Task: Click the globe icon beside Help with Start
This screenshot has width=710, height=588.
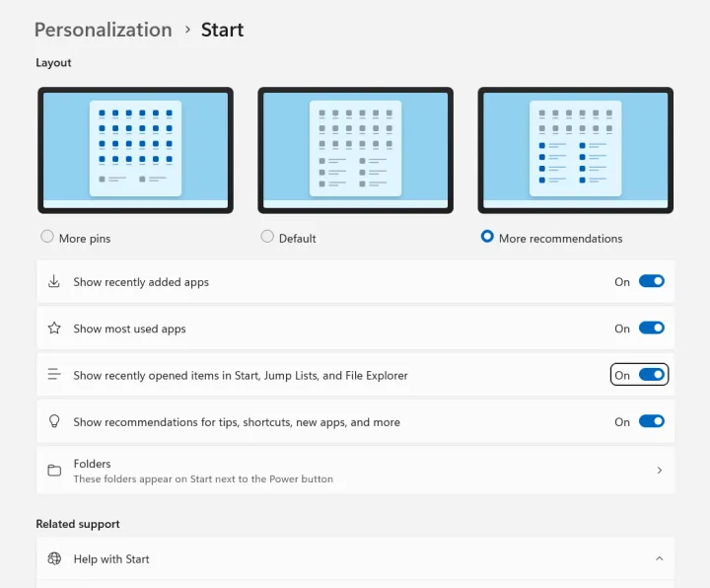Action: (54, 559)
